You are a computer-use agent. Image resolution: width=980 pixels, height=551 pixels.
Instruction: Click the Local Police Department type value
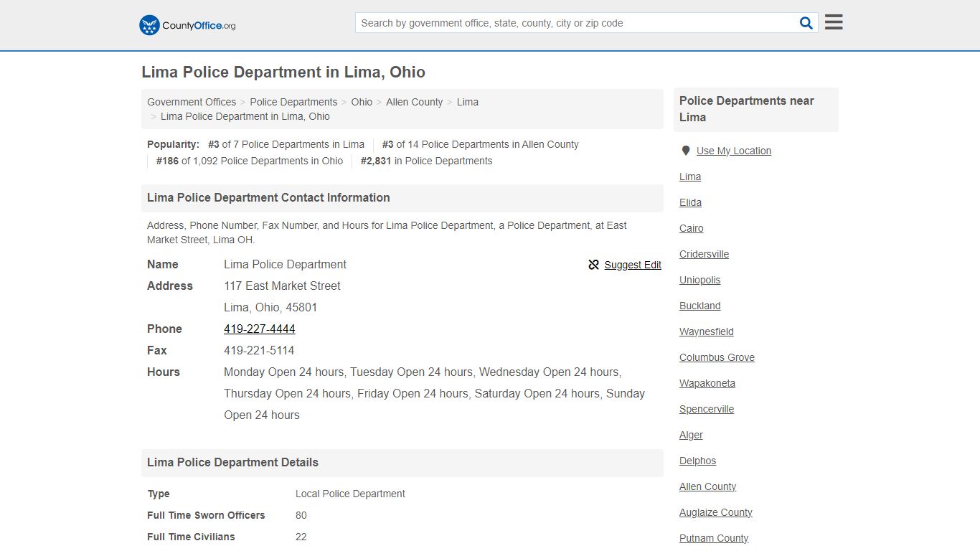click(350, 494)
